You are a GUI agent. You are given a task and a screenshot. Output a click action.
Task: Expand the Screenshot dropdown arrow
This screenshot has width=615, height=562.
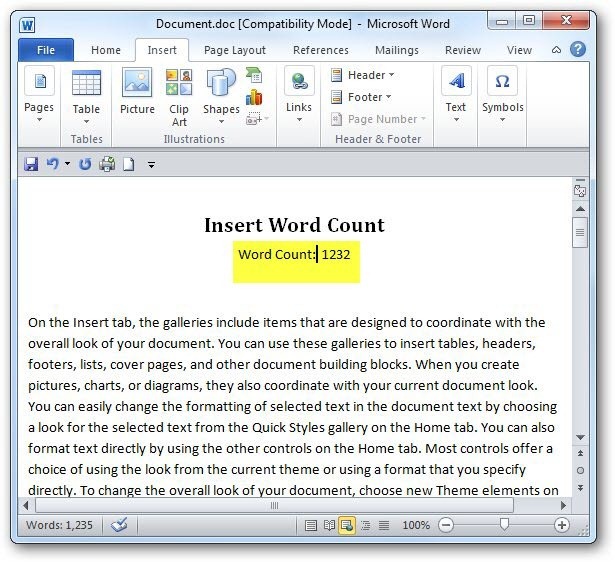point(267,118)
